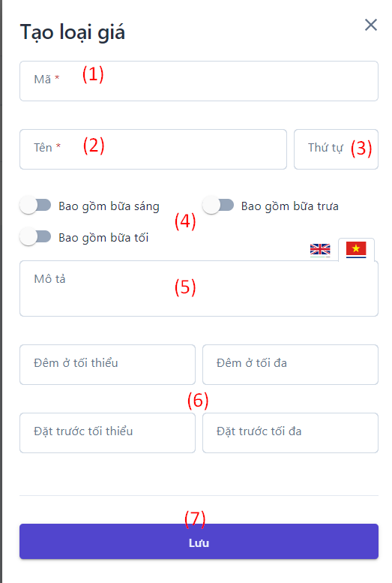
Task: Focus the Mã required field
Action: [x=199, y=81]
